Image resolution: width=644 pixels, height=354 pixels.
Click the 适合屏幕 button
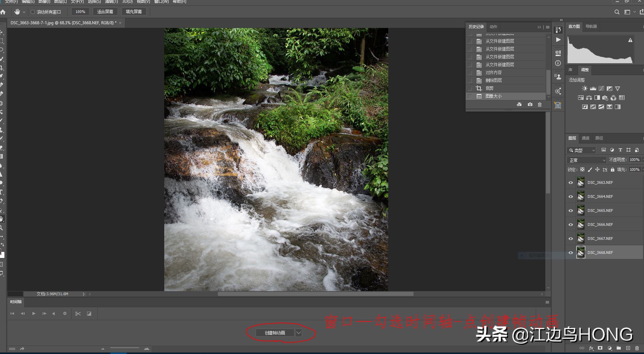pyautogui.click(x=105, y=12)
